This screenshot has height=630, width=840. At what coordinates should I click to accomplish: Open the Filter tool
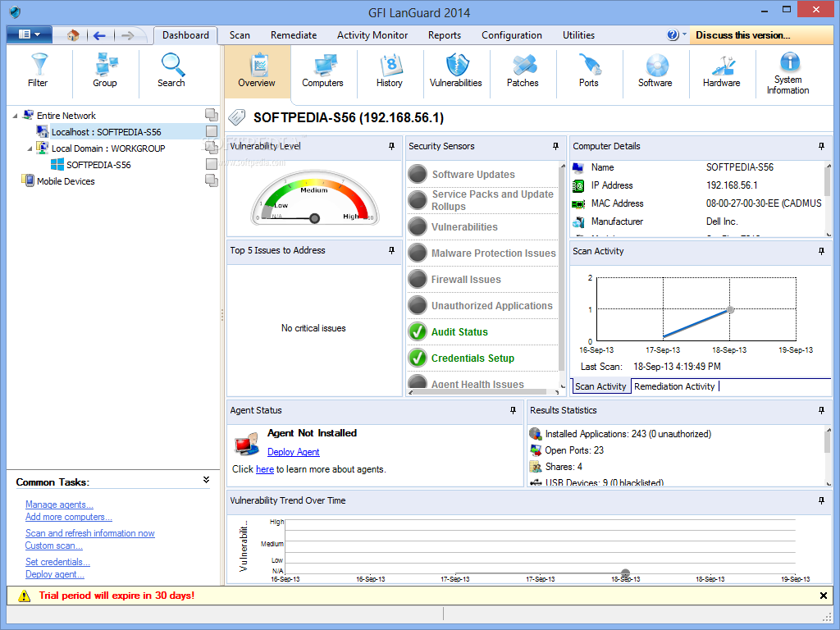[39, 71]
